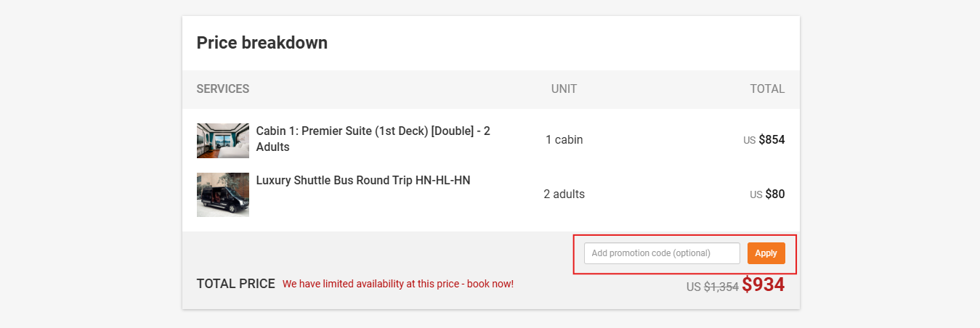Select the 2 adults unit text

click(x=564, y=194)
